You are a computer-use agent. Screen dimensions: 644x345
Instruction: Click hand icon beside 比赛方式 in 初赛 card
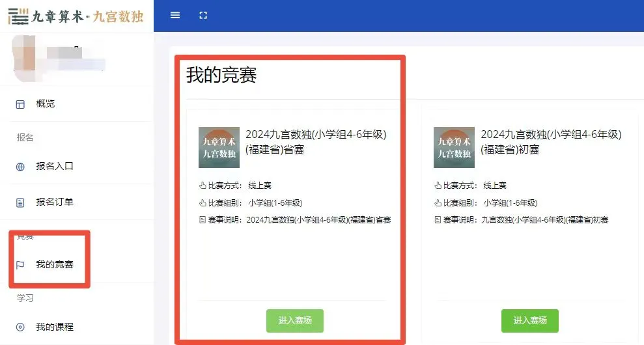pyautogui.click(x=438, y=186)
